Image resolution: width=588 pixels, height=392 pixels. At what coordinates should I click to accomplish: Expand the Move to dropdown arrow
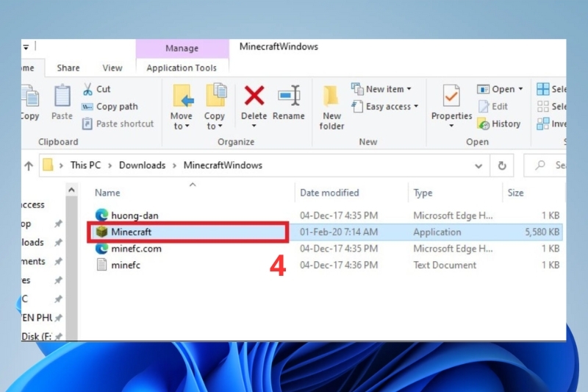click(187, 126)
